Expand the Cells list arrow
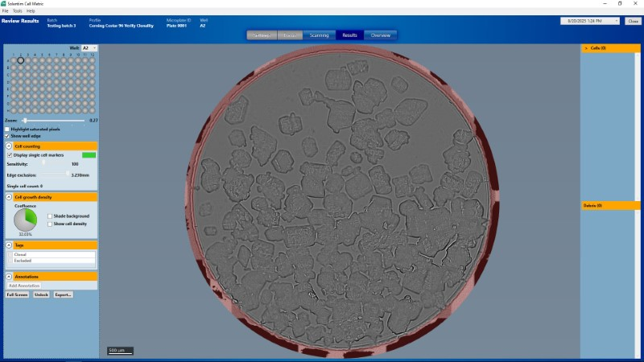Image resolution: width=644 pixels, height=362 pixels. pos(586,48)
